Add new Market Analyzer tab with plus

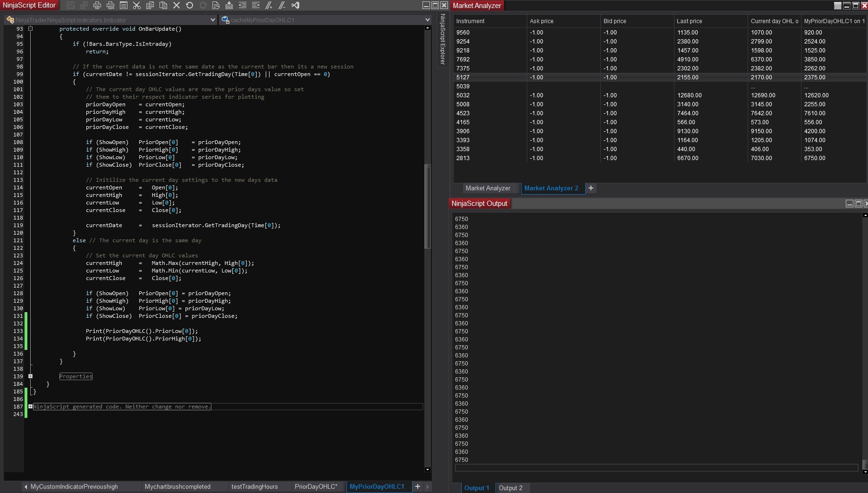click(x=590, y=188)
